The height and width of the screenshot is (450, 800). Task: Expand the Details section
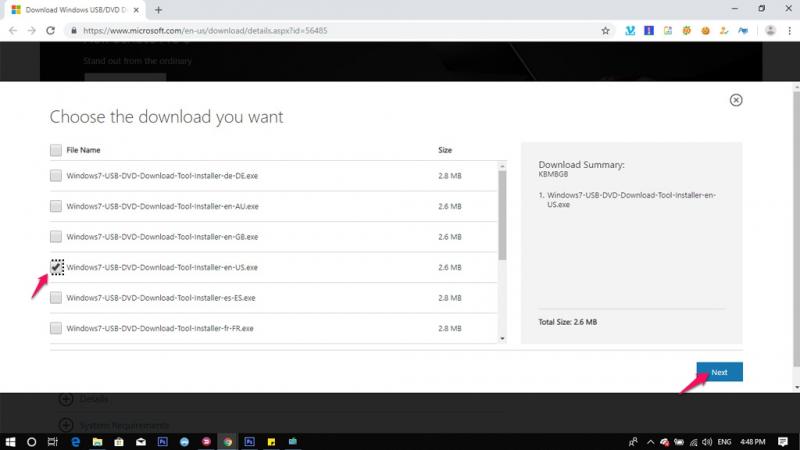pyautogui.click(x=66, y=399)
